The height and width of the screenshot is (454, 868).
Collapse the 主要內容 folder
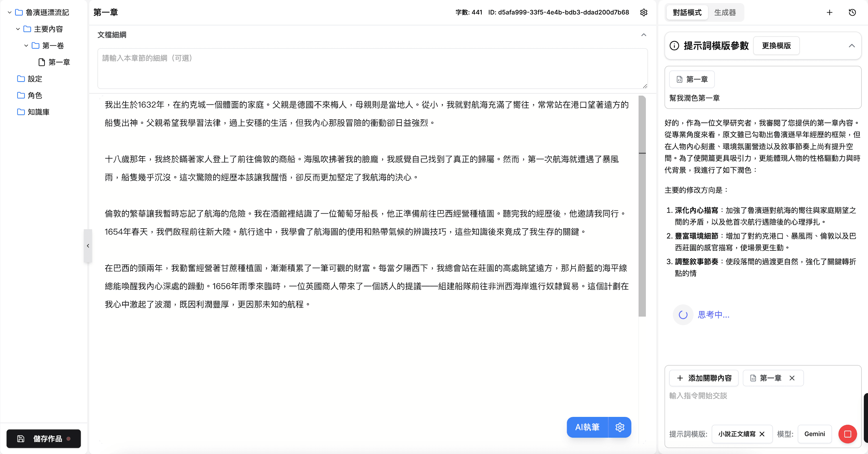click(18, 29)
